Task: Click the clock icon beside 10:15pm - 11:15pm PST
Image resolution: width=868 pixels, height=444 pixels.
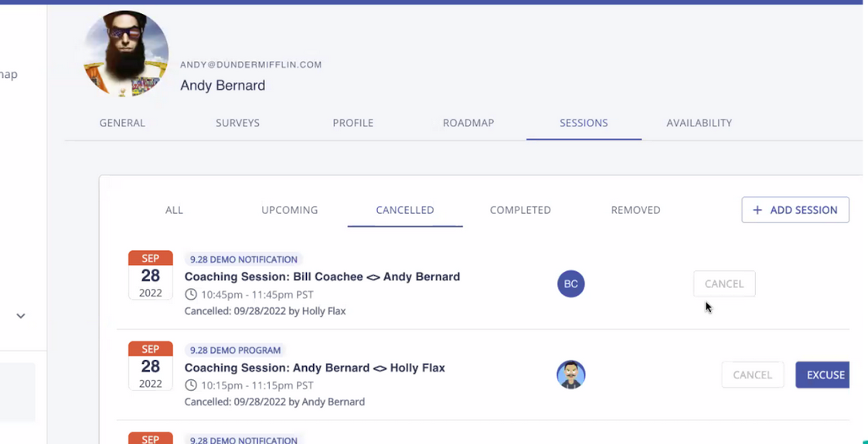Action: point(191,385)
